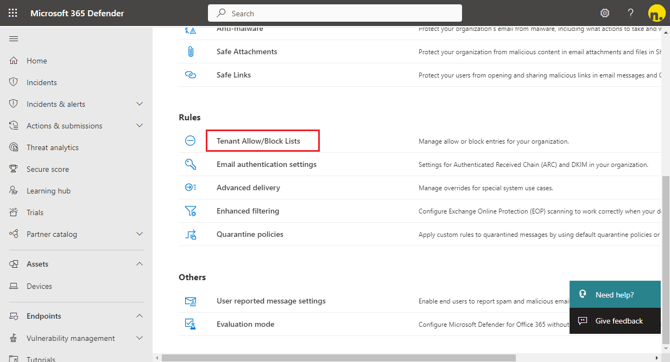Expand the Partner catalog chevron

click(139, 234)
